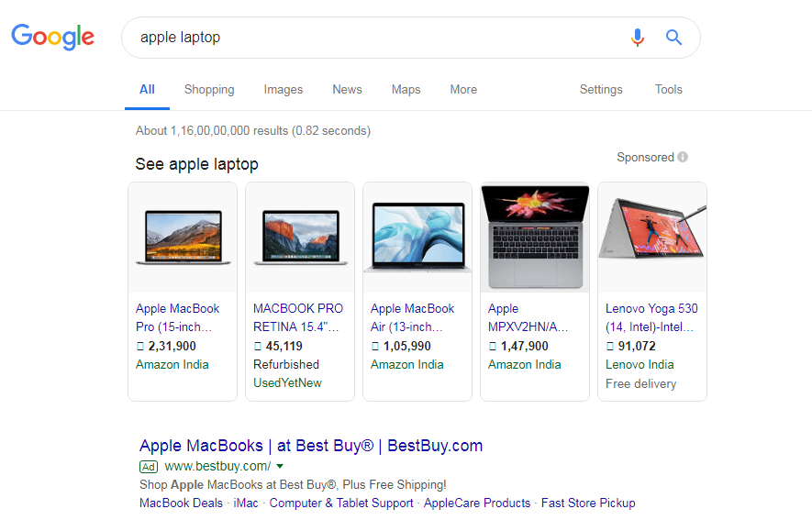Open the MACBOOK PRO RETINA 15.4 listing link
The width and height of the screenshot is (812, 520).
pyautogui.click(x=298, y=317)
